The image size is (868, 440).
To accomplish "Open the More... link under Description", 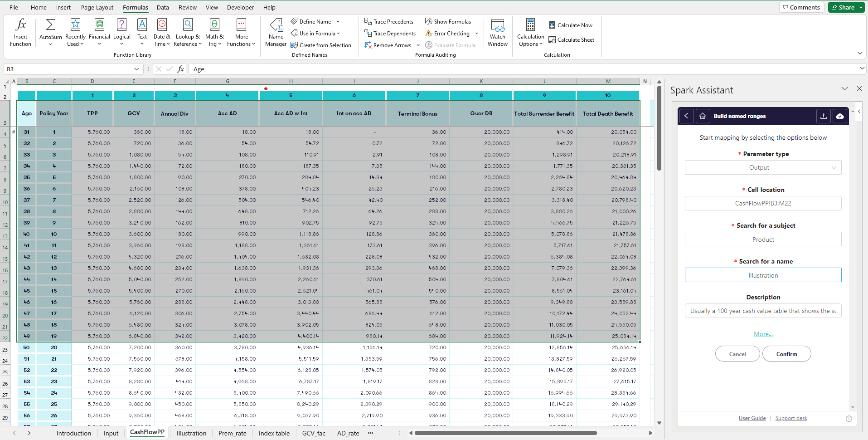I will coord(763,334).
